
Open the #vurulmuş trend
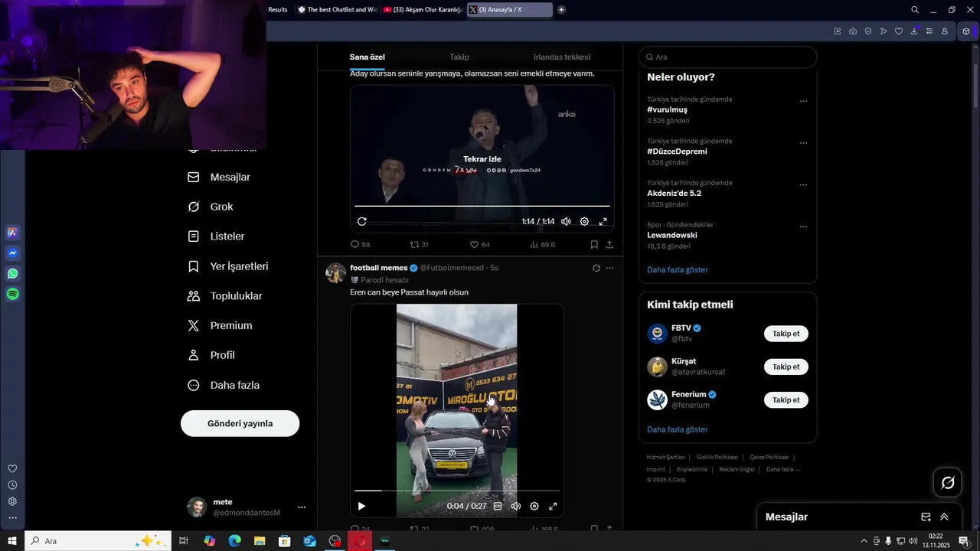pyautogui.click(x=667, y=109)
